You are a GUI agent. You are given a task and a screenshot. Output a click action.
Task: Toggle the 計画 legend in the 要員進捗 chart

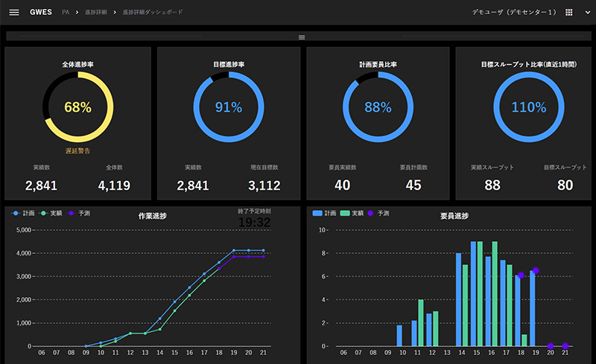324,213
